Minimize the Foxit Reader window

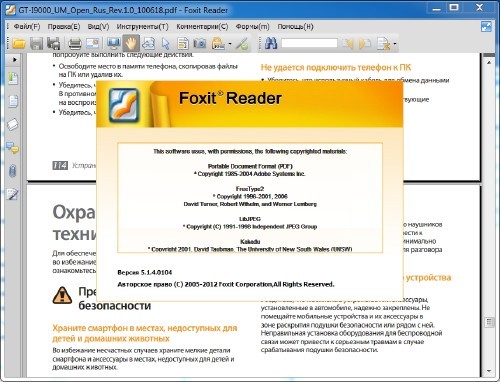tap(437, 8)
